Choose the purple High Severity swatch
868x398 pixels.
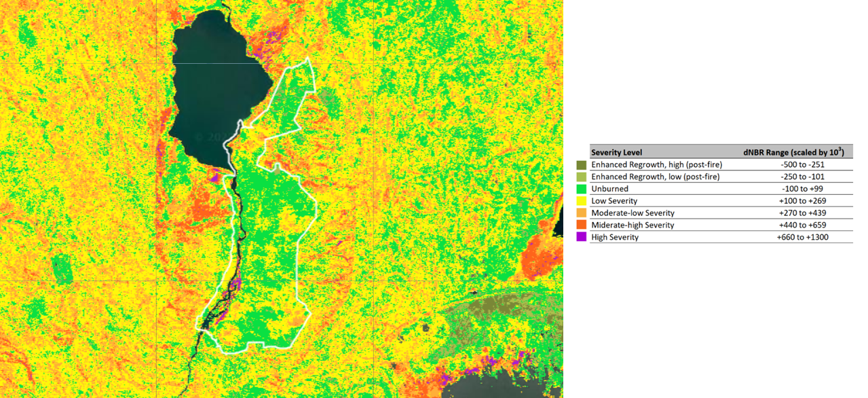[581, 237]
